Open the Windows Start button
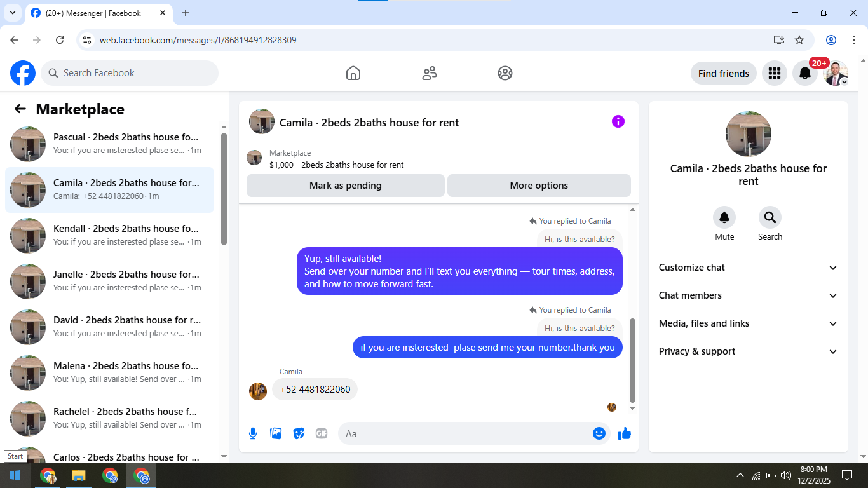Viewport: 868px width, 488px height. [15, 475]
